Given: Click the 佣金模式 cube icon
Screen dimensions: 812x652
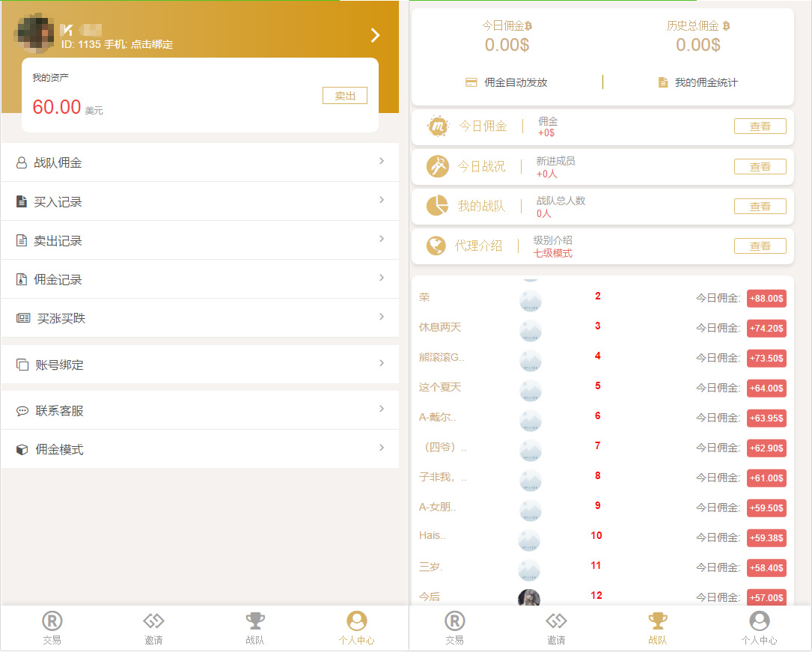Looking at the screenshot, I should pyautogui.click(x=20, y=448).
